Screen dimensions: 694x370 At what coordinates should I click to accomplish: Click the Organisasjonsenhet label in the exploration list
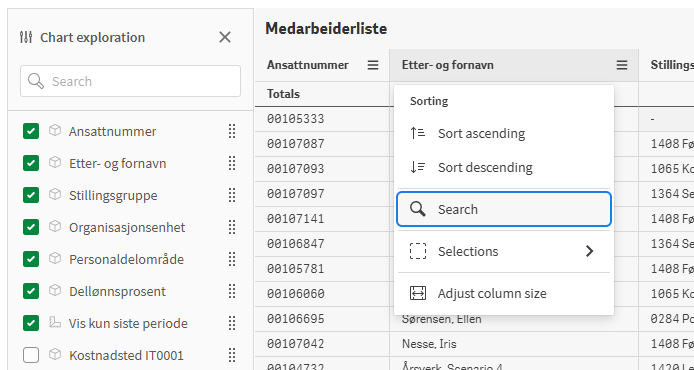click(127, 227)
